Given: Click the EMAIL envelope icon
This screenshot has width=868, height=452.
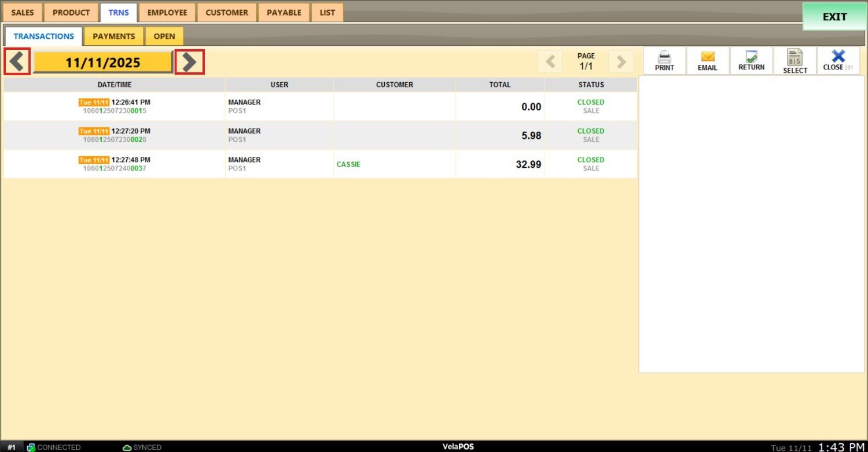Looking at the screenshot, I should (708, 57).
